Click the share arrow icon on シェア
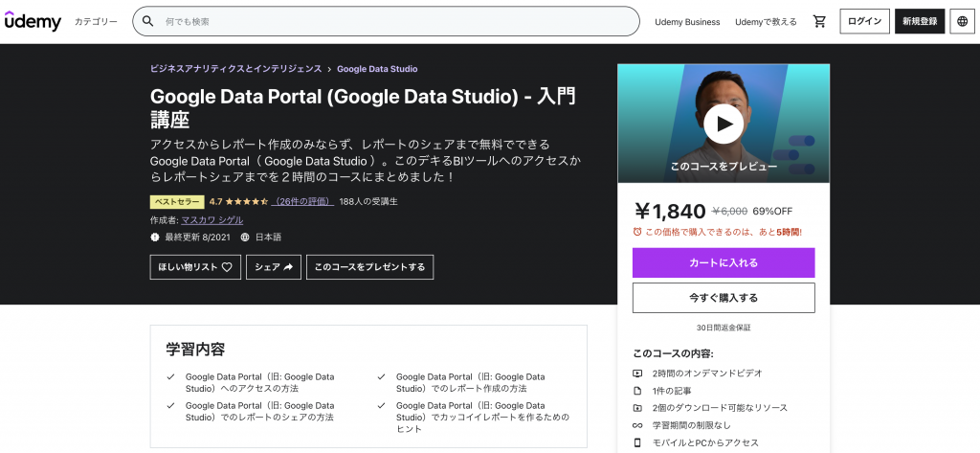The height and width of the screenshot is (453, 980). click(x=288, y=267)
